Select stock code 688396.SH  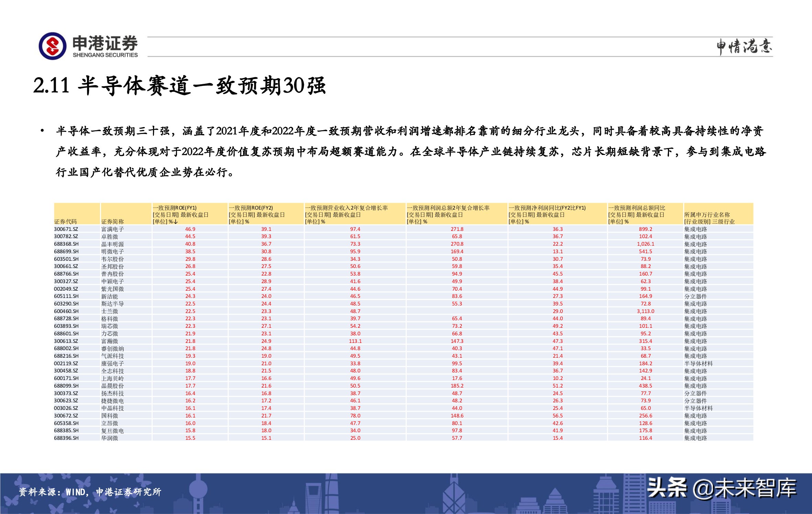click(66, 438)
